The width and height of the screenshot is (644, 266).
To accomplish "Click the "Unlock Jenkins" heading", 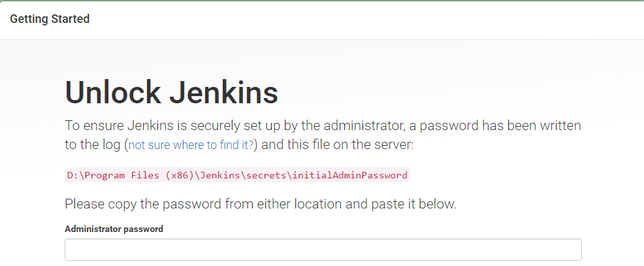I will [x=172, y=92].
